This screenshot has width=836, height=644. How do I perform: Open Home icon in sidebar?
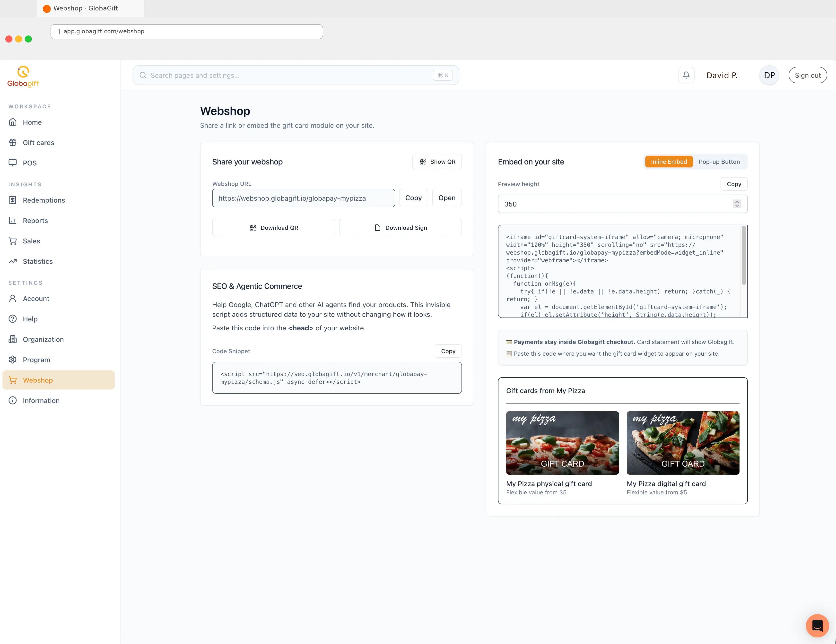click(x=13, y=122)
